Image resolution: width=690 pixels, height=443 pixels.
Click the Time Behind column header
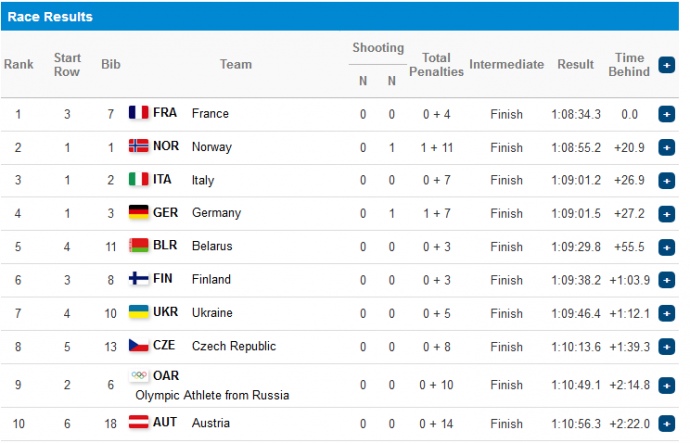[629, 65]
